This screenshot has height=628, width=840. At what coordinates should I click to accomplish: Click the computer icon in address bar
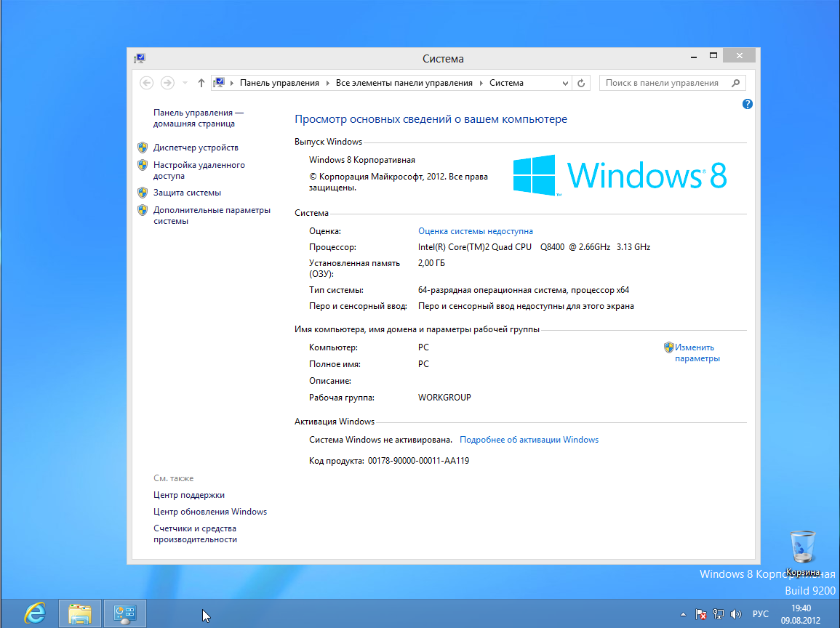pyautogui.click(x=219, y=82)
